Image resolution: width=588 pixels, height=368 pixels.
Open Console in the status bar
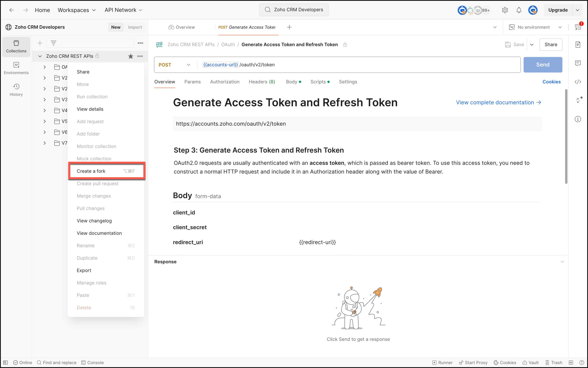coord(93,362)
